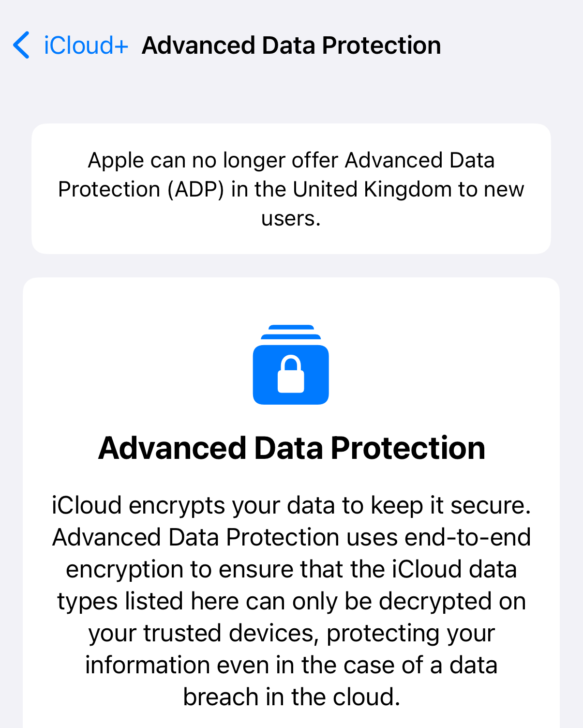Click the lock body in the ADP icon
Image resolution: width=583 pixels, height=728 pixels.
[x=291, y=382]
